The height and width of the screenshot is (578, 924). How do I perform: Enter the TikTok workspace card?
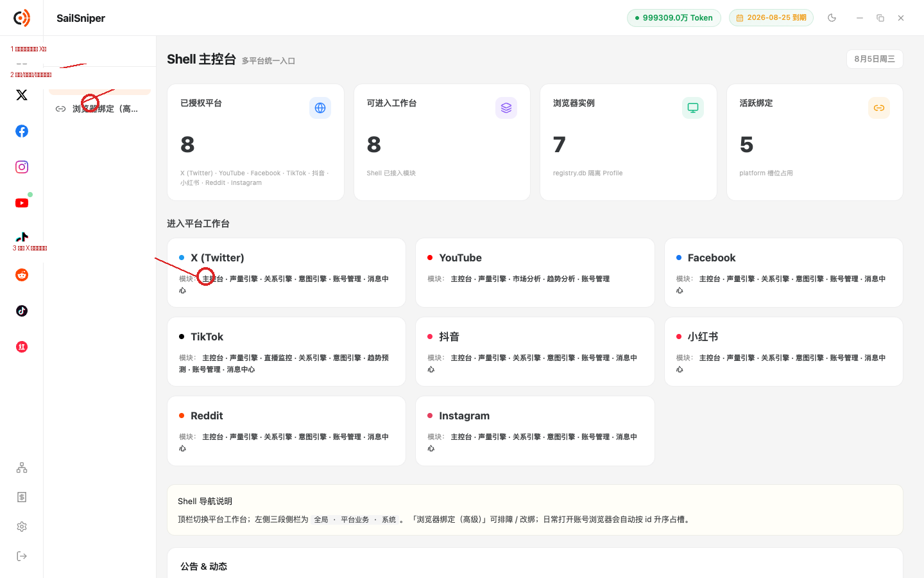286,352
